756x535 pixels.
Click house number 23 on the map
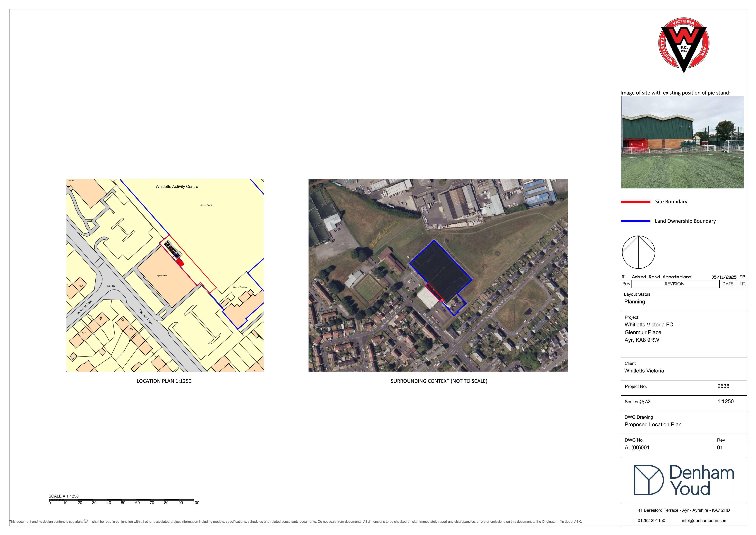coord(81,285)
